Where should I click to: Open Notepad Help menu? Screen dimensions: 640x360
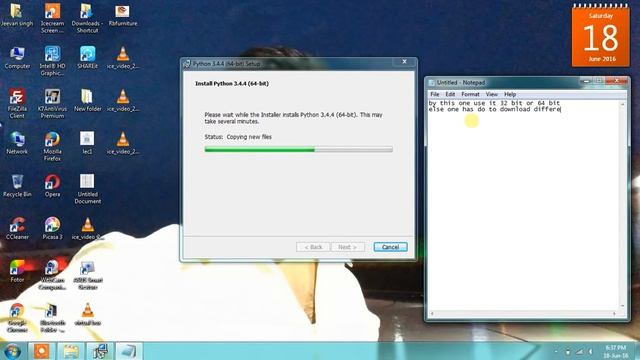(x=510, y=94)
